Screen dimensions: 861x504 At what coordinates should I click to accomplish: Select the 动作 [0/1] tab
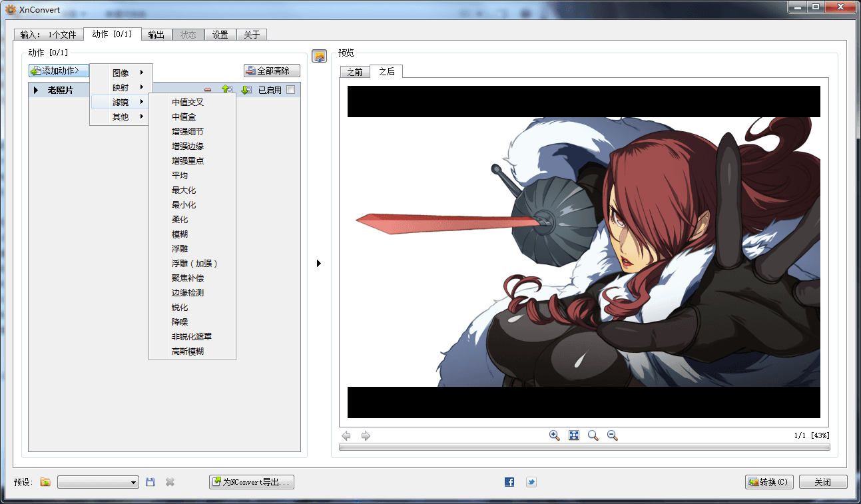(112, 34)
